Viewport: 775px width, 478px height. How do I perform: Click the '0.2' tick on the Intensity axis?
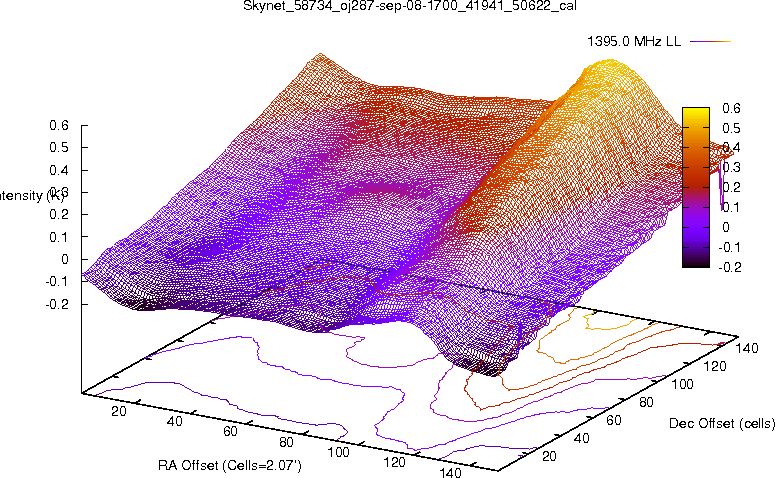pyautogui.click(x=59, y=215)
